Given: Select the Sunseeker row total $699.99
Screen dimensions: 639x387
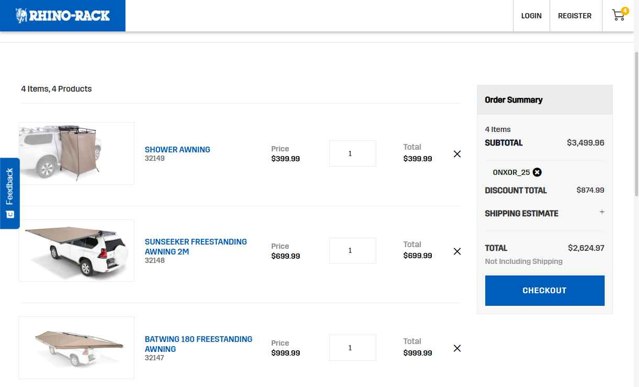Looking at the screenshot, I should point(418,255).
